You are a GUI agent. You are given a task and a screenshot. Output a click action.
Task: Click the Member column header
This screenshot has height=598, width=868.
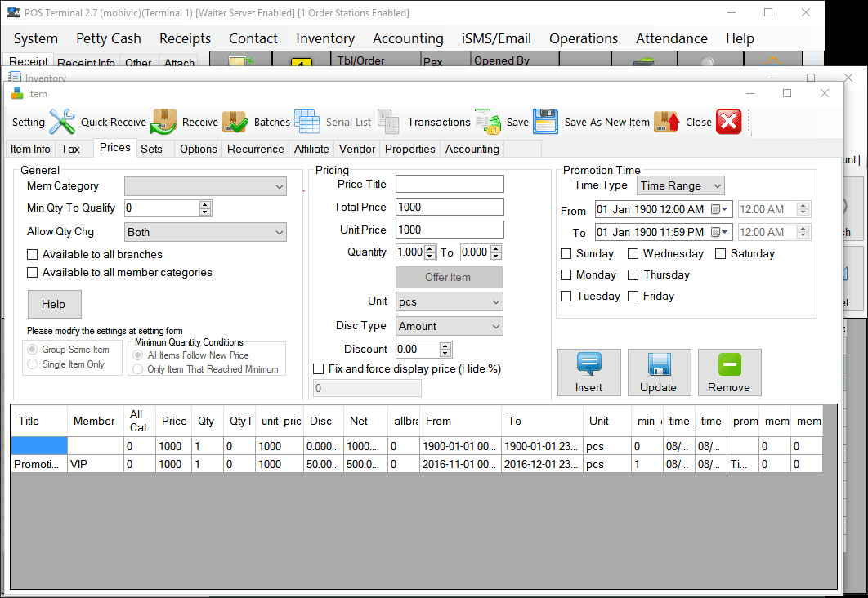95,421
